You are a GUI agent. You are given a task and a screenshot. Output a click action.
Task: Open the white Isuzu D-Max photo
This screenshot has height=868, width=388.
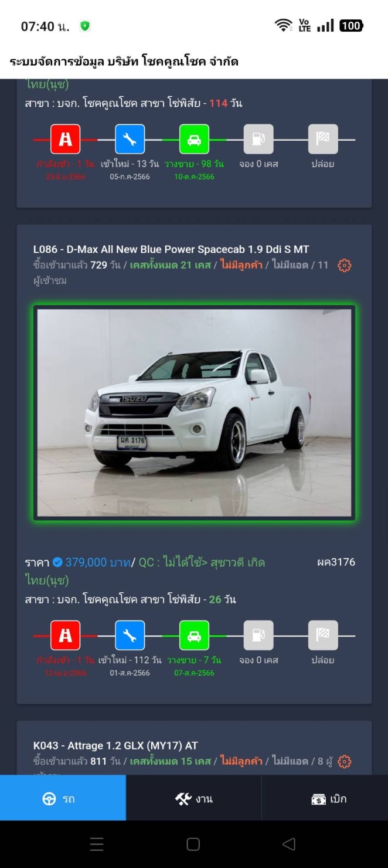pos(194,413)
